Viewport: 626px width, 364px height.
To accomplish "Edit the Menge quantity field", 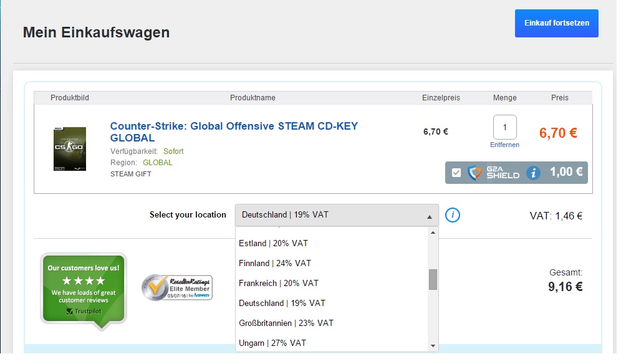I will (x=504, y=127).
